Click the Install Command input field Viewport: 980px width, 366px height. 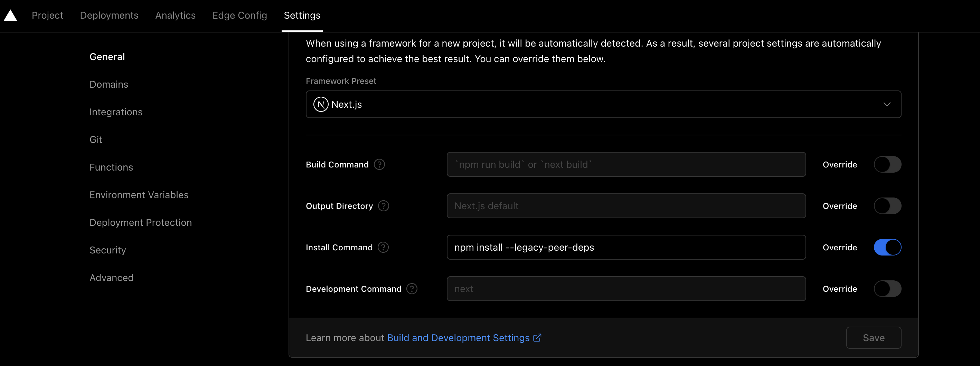[626, 247]
